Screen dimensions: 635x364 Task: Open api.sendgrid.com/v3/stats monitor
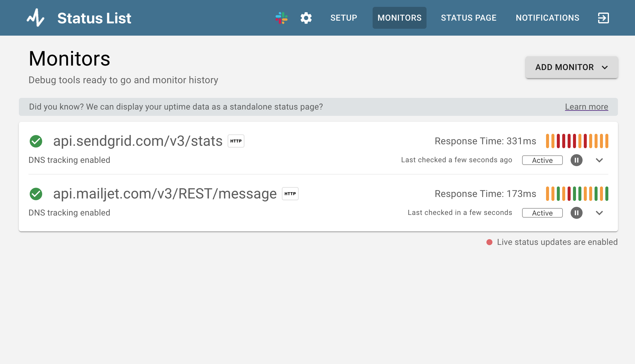point(138,141)
